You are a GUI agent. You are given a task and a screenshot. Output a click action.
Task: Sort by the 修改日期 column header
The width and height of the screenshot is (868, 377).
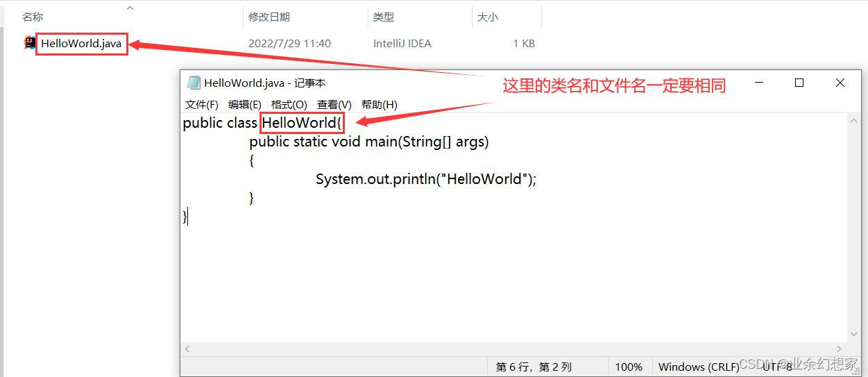pyautogui.click(x=269, y=17)
